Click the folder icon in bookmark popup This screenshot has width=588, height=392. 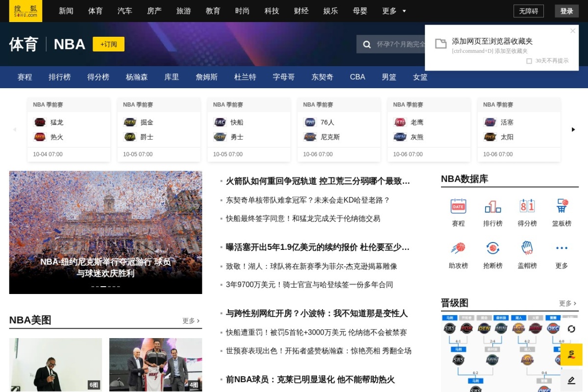pos(441,44)
